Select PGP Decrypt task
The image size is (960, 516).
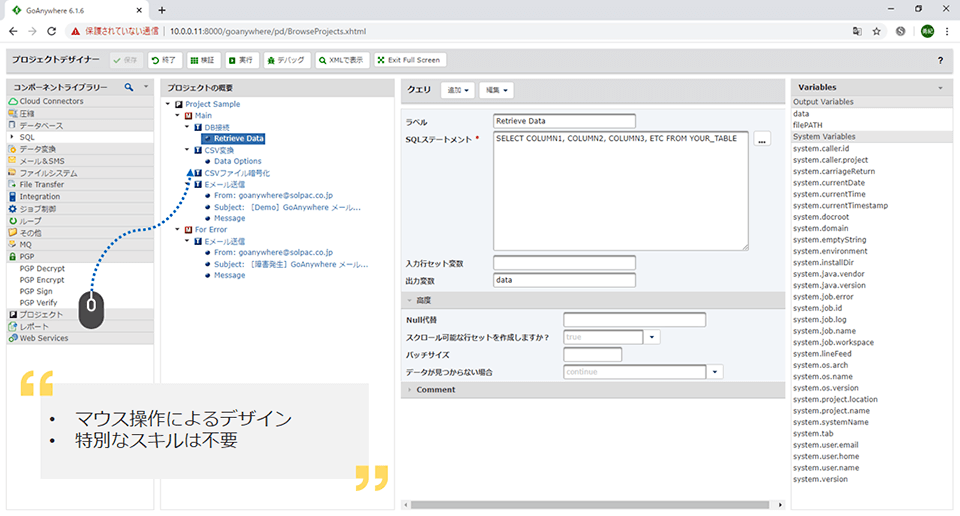point(42,269)
